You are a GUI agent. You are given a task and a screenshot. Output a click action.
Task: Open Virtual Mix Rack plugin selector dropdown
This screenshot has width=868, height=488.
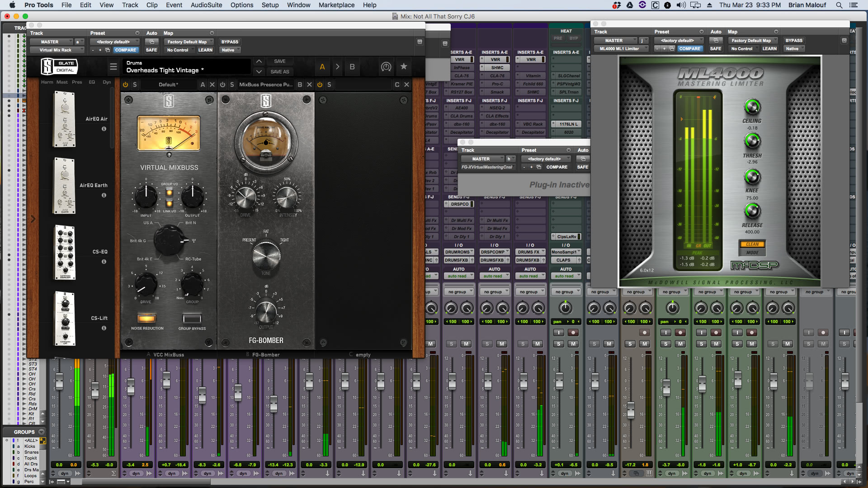[x=57, y=50]
